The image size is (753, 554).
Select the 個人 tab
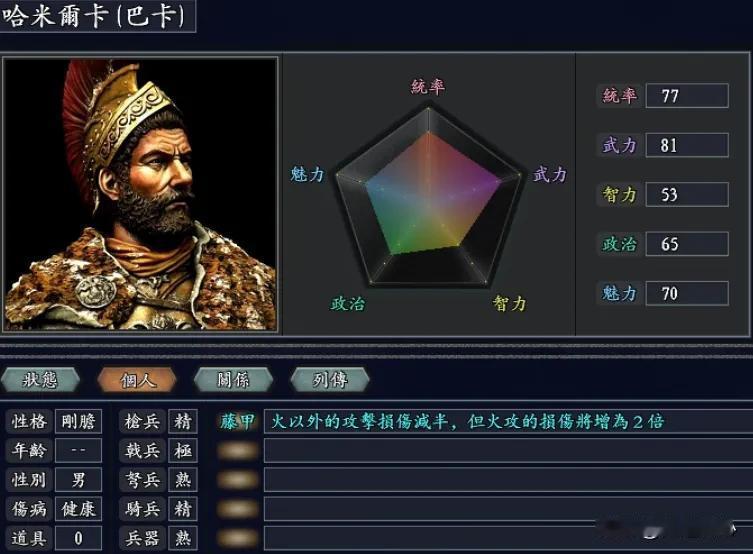pos(137,380)
